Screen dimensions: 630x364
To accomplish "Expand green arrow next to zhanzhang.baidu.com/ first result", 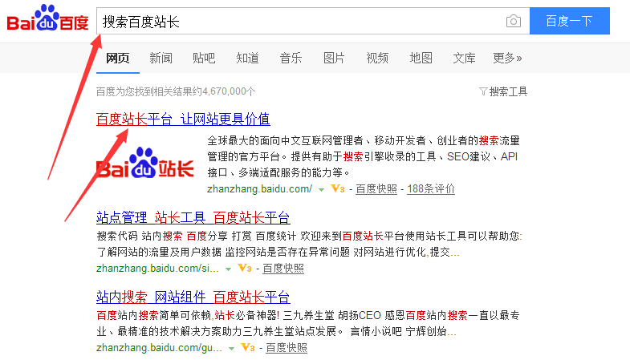I will [321, 190].
